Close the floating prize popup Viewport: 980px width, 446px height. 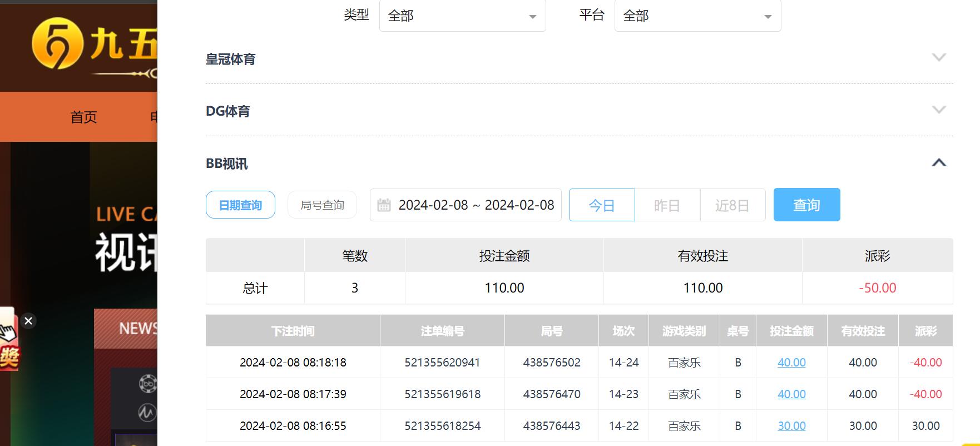pos(28,321)
